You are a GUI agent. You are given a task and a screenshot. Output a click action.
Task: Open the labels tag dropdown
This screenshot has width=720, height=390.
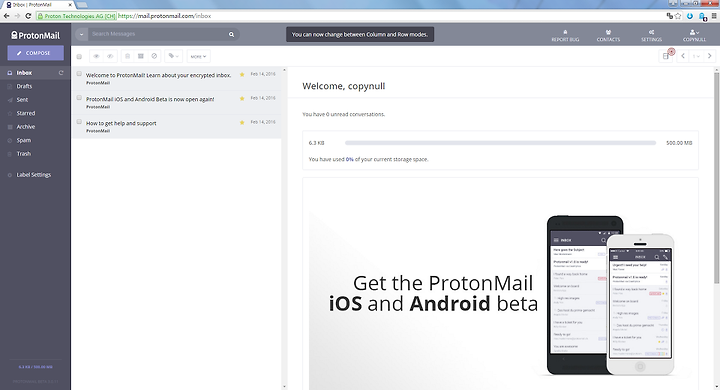174,56
